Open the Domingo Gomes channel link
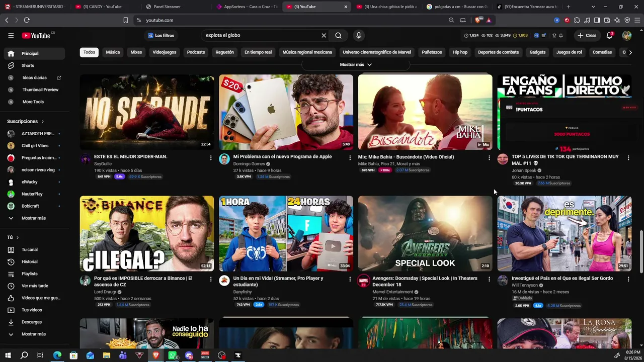 [x=249, y=164]
